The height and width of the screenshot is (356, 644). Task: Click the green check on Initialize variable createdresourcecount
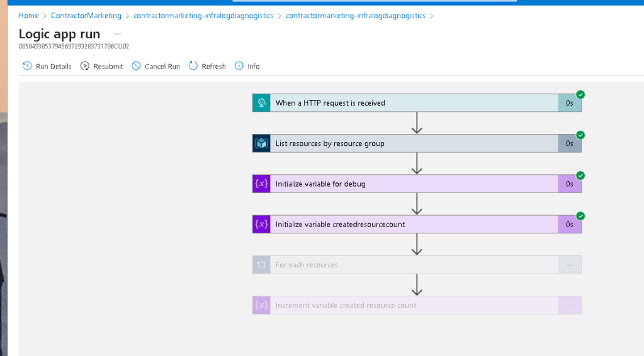tap(580, 216)
